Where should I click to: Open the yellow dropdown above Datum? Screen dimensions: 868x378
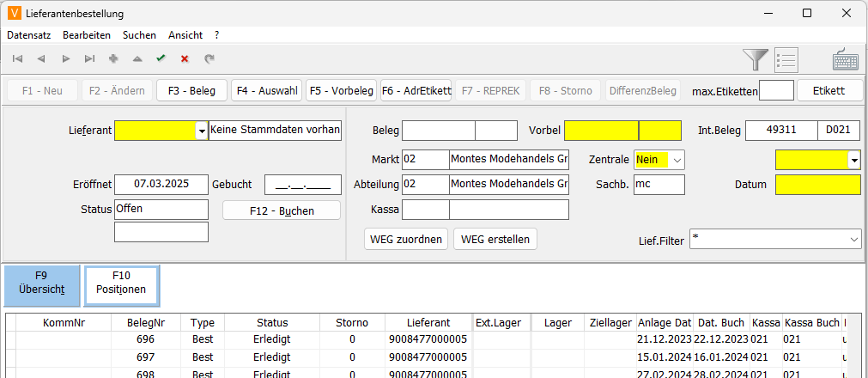pyautogui.click(x=853, y=160)
